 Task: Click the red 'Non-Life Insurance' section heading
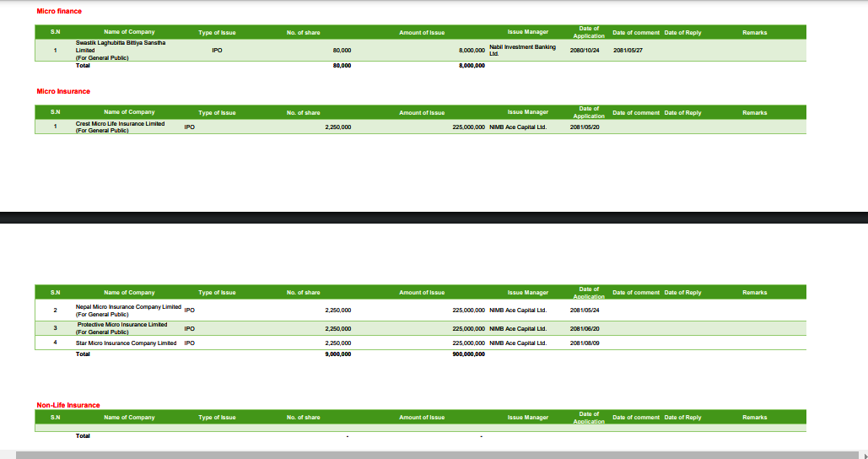pyautogui.click(x=67, y=405)
